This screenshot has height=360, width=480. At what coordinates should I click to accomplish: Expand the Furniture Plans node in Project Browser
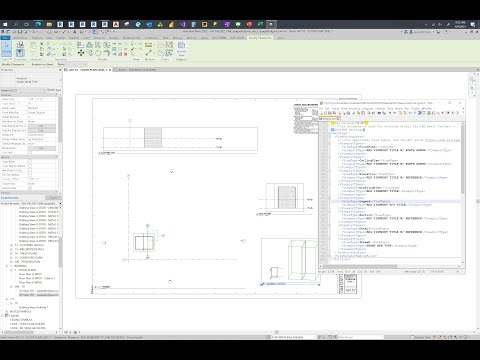pyautogui.click(x=11, y=257)
